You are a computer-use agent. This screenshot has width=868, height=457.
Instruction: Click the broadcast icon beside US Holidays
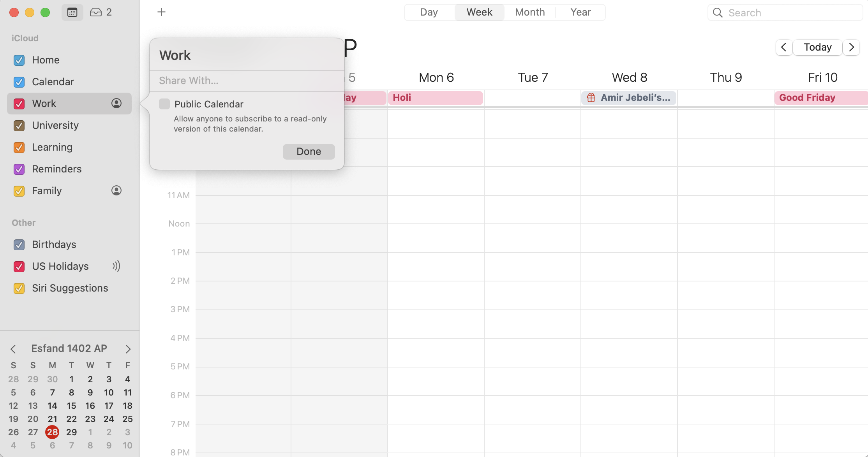click(x=116, y=266)
